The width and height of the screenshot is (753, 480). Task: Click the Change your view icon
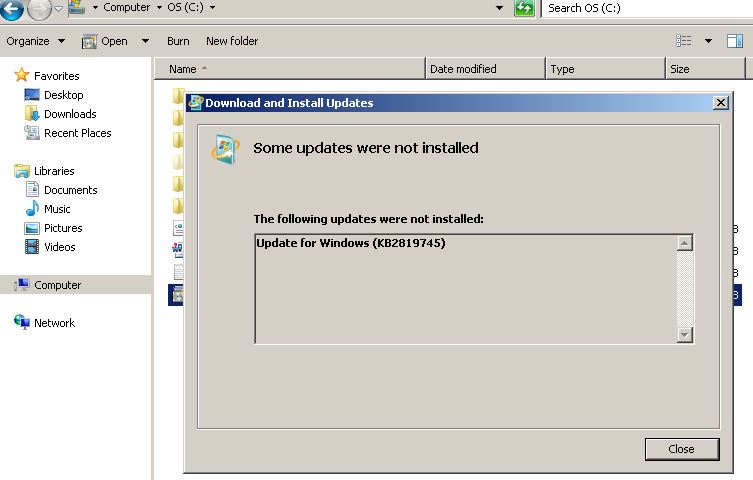[684, 41]
